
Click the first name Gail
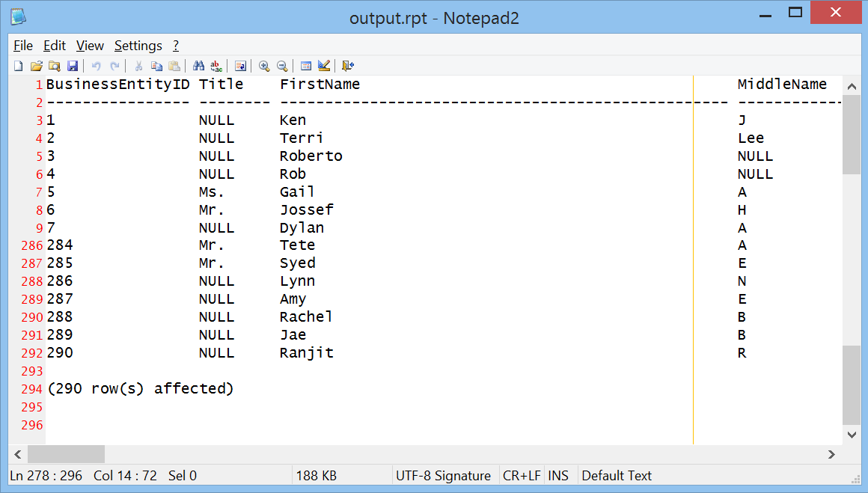click(297, 192)
